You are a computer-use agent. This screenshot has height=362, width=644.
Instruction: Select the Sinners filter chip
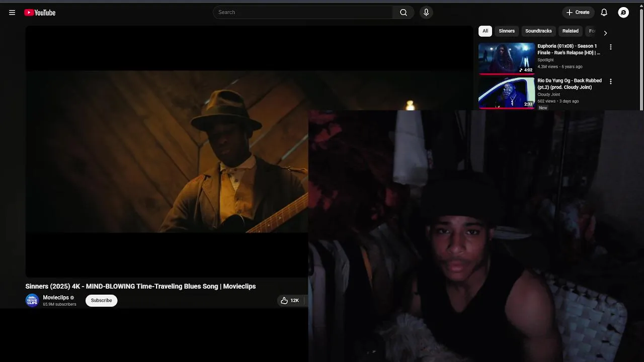[507, 31]
